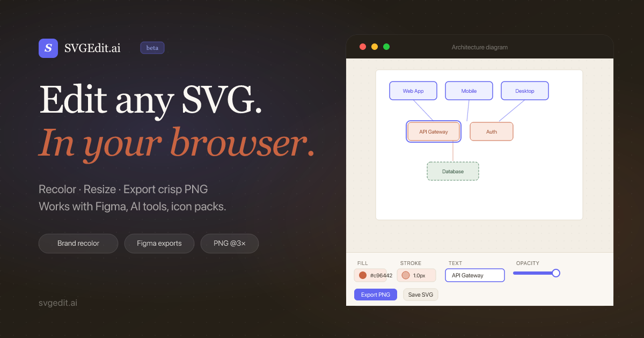This screenshot has height=338, width=644.
Task: Click the OPACITY label
Action: [x=528, y=263]
